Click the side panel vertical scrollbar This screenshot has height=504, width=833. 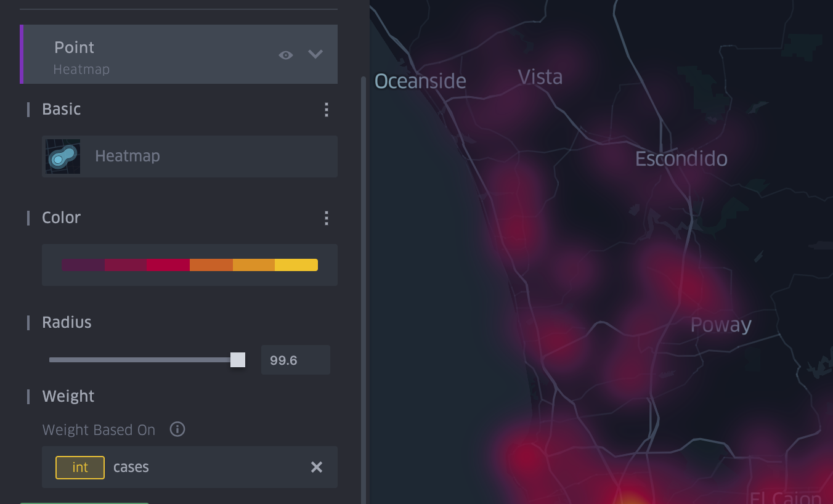(x=364, y=290)
